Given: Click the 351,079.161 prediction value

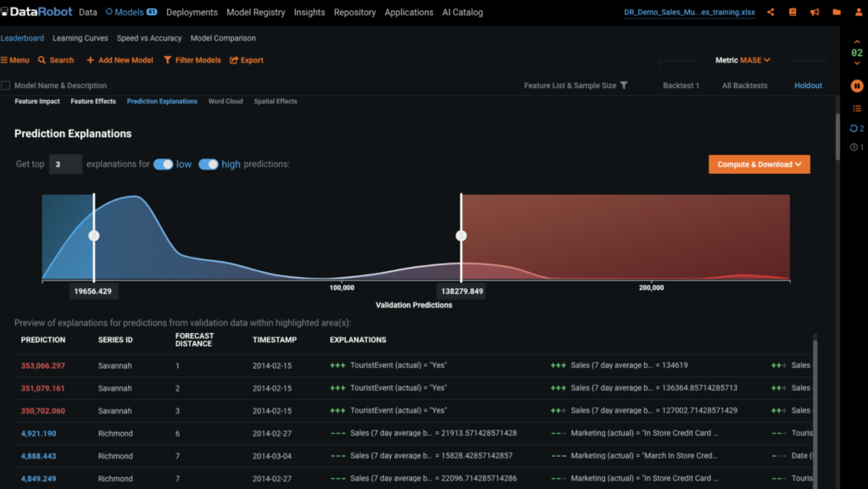Looking at the screenshot, I should [x=42, y=388].
